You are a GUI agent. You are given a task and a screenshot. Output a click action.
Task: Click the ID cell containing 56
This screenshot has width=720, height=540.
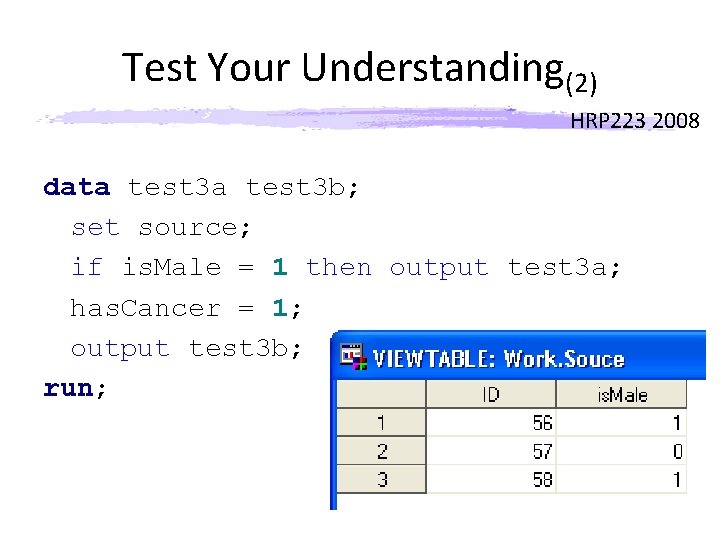(x=491, y=423)
